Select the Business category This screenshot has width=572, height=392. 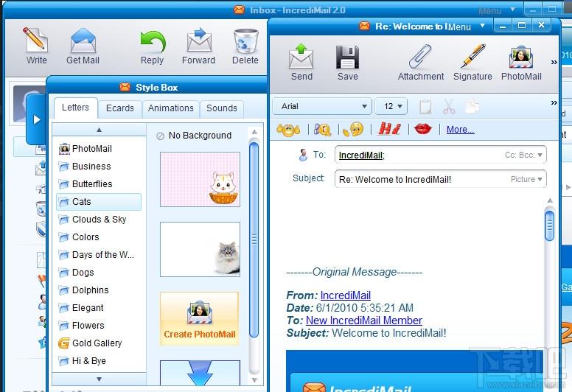[x=99, y=167]
